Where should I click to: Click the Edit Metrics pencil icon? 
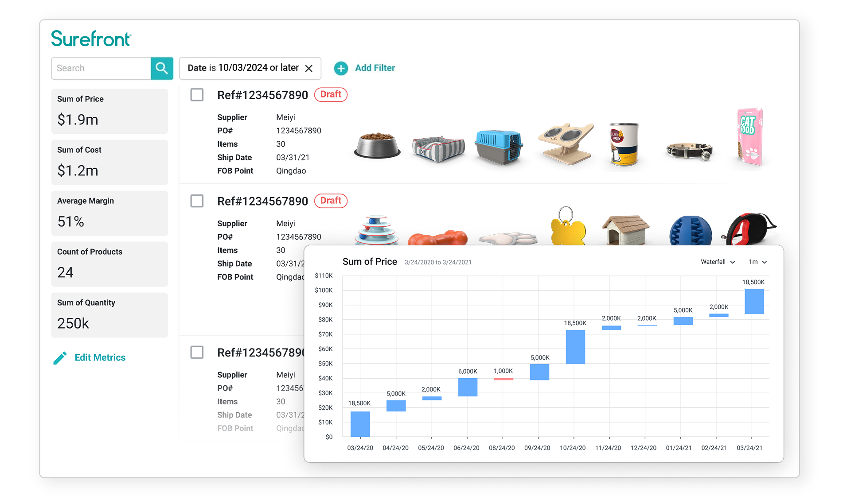pyautogui.click(x=61, y=357)
